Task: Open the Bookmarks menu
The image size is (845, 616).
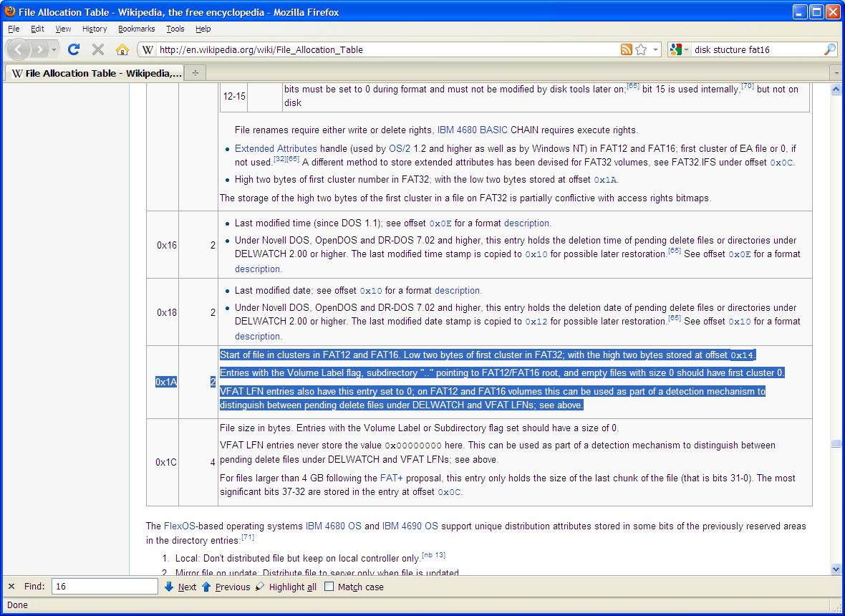Action: 136,29
